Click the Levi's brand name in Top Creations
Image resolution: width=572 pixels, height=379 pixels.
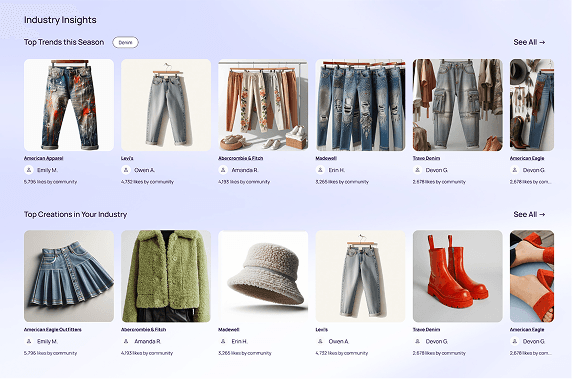click(x=321, y=330)
